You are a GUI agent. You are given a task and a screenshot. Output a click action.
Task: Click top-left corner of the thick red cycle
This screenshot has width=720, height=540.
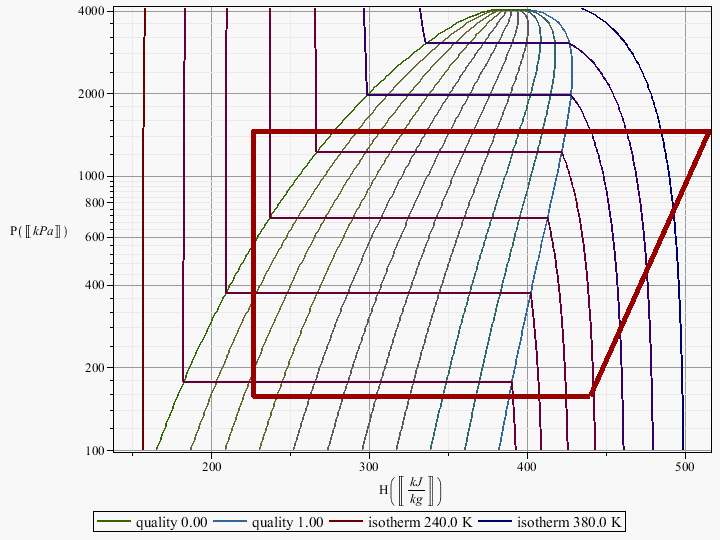tap(253, 132)
